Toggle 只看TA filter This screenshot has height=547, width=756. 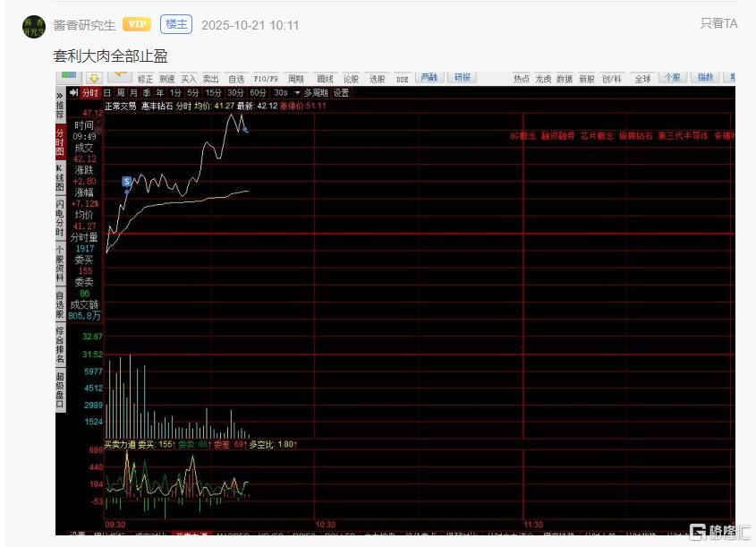[x=718, y=24]
